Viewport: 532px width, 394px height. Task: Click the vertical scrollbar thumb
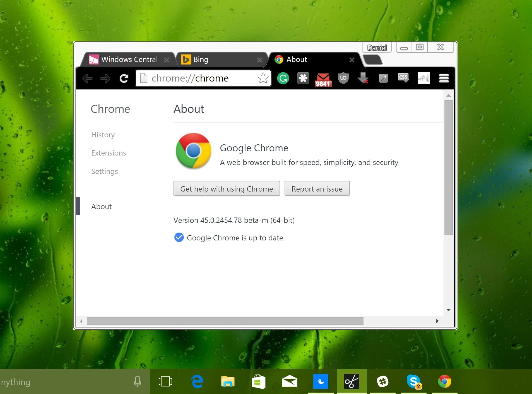[448, 168]
